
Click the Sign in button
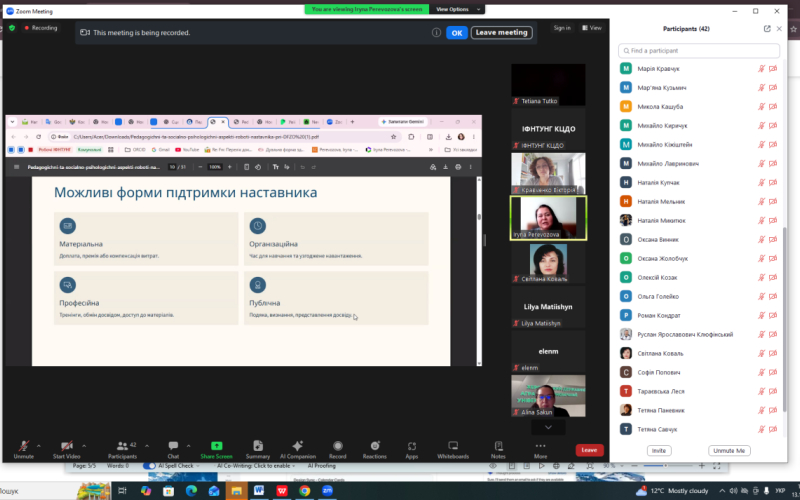pyautogui.click(x=562, y=28)
